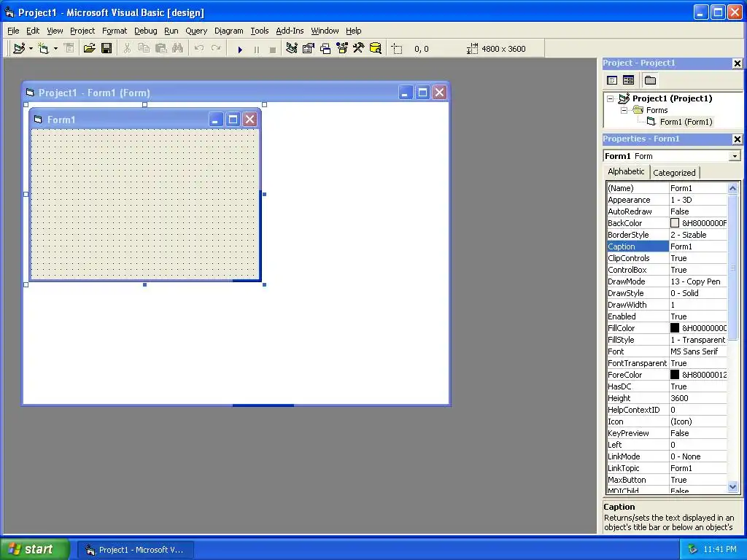Viewport: 747px width, 560px height.
Task: Open the Diagram menu
Action: 228,31
